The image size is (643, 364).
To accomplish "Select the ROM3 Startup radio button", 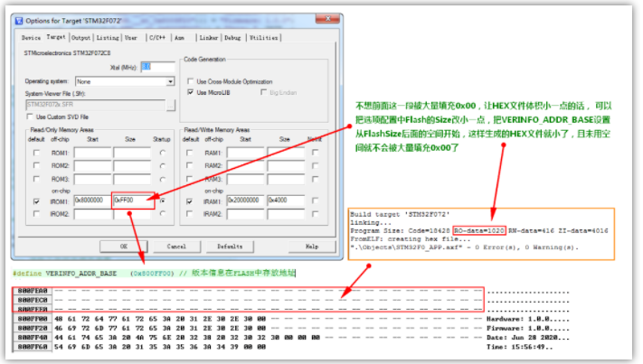I will pyautogui.click(x=163, y=180).
